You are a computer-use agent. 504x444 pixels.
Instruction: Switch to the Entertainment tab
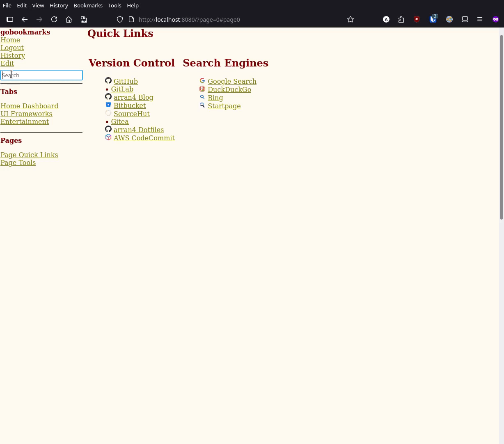(25, 121)
